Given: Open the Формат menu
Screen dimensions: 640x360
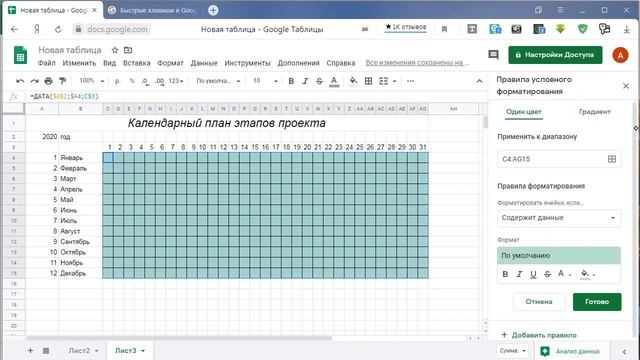Looking at the screenshot, I should pyautogui.click(x=170, y=63).
